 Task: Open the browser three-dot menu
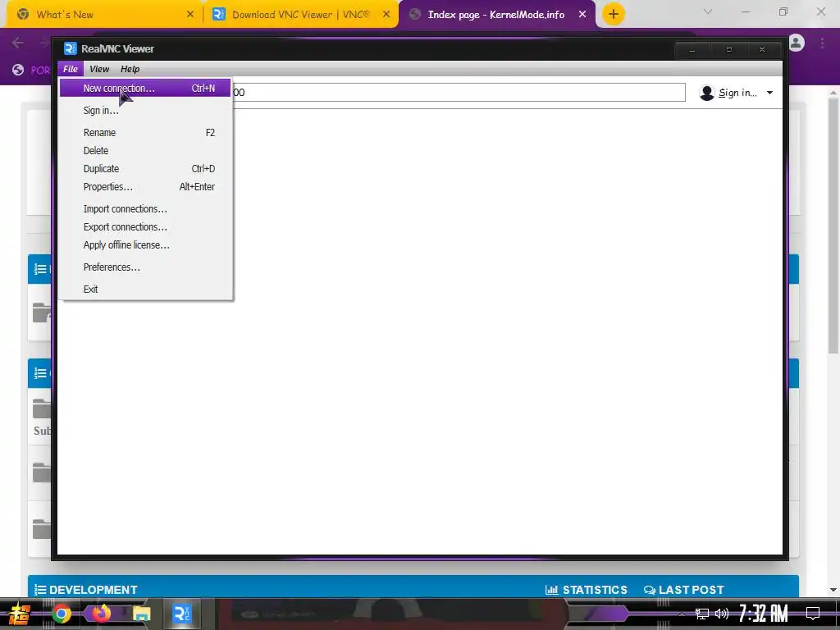(x=822, y=43)
